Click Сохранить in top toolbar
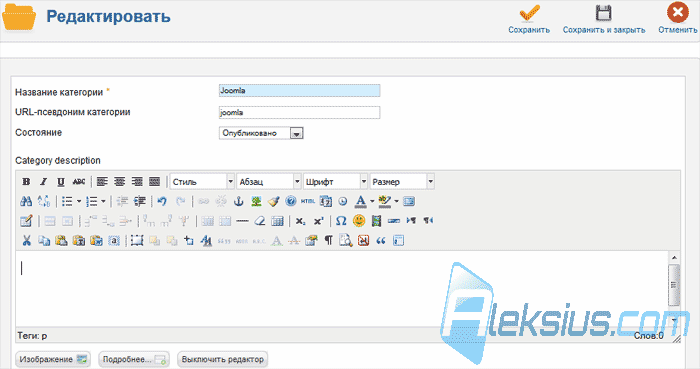The width and height of the screenshot is (700, 369). [529, 19]
